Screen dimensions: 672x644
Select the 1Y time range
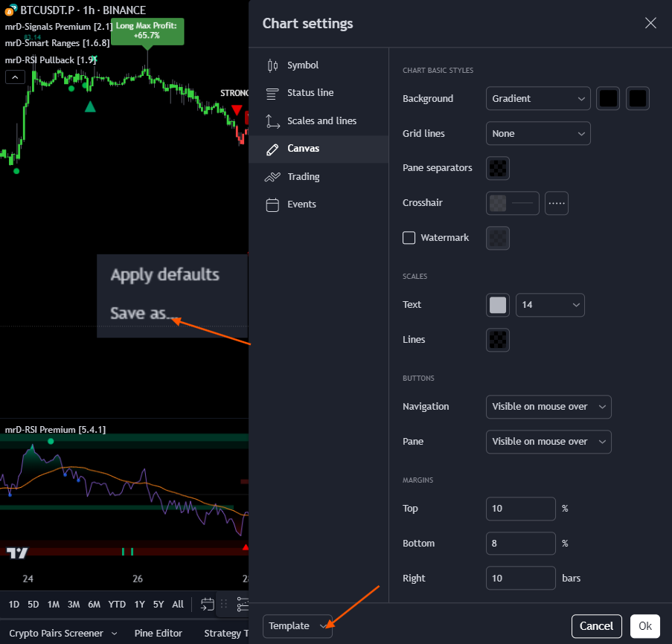(x=139, y=604)
